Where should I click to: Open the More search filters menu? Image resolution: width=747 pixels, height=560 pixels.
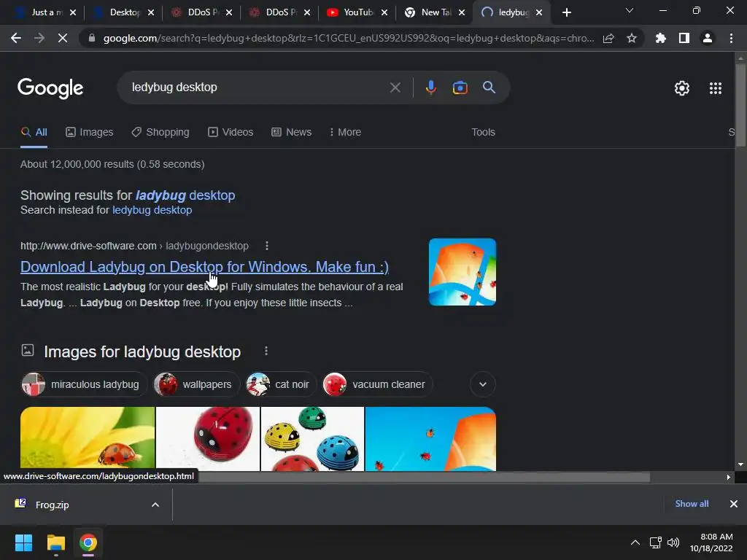point(345,132)
